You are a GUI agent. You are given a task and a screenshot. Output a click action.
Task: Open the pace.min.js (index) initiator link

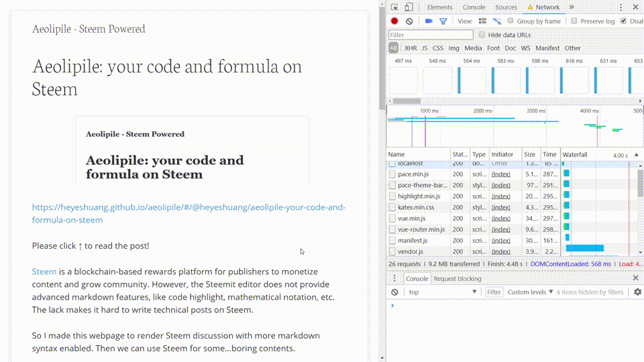[500, 174]
